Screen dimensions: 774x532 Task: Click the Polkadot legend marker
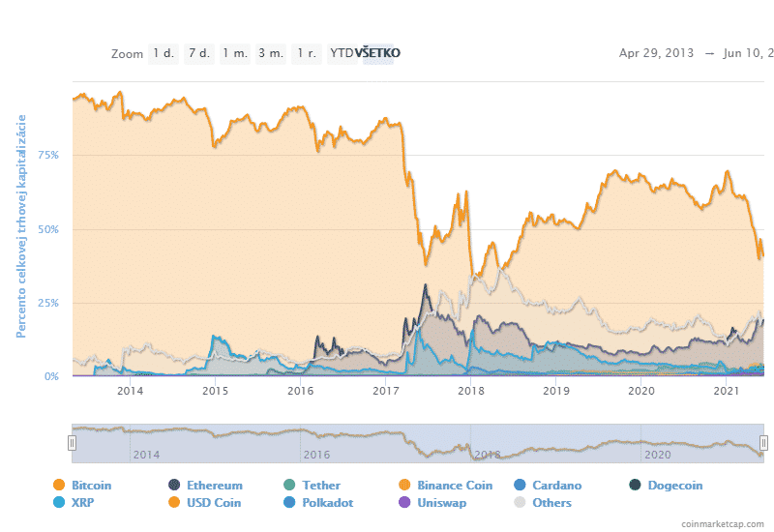pos(290,503)
